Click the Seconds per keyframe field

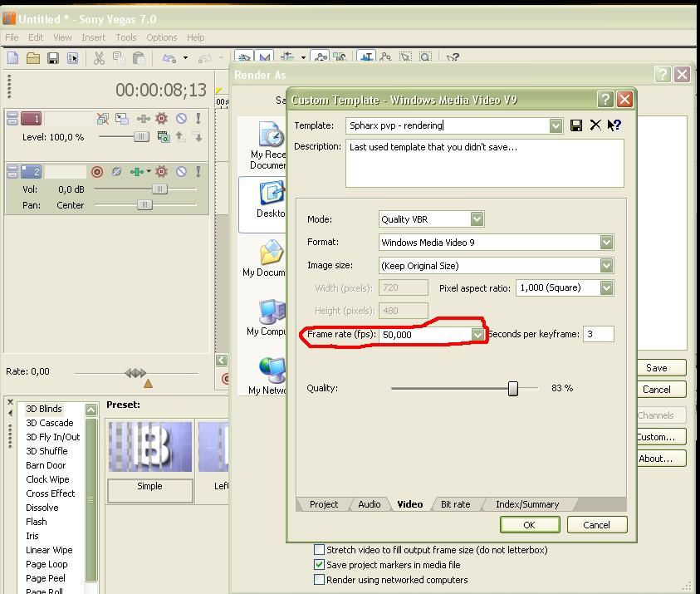[x=598, y=334]
